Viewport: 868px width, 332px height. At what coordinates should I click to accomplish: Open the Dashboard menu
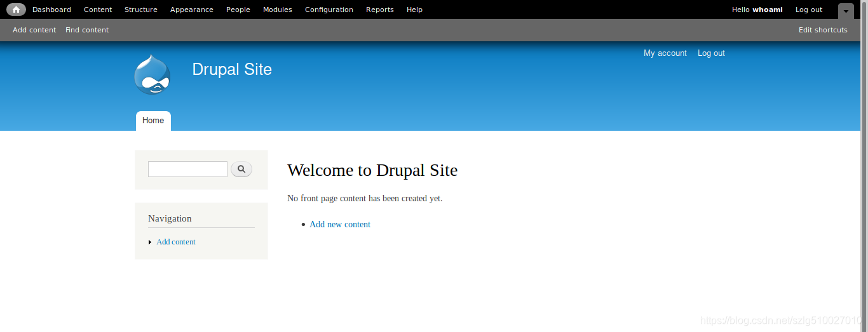click(51, 10)
